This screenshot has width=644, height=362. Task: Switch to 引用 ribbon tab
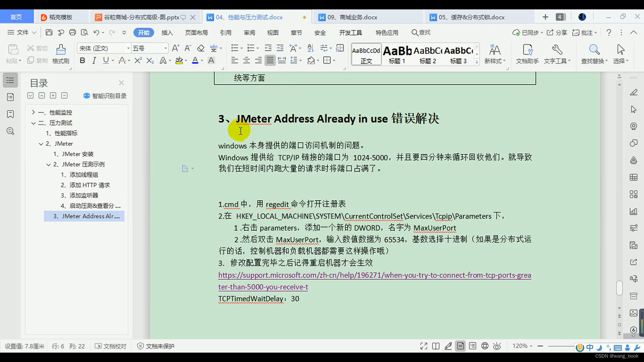tap(226, 33)
